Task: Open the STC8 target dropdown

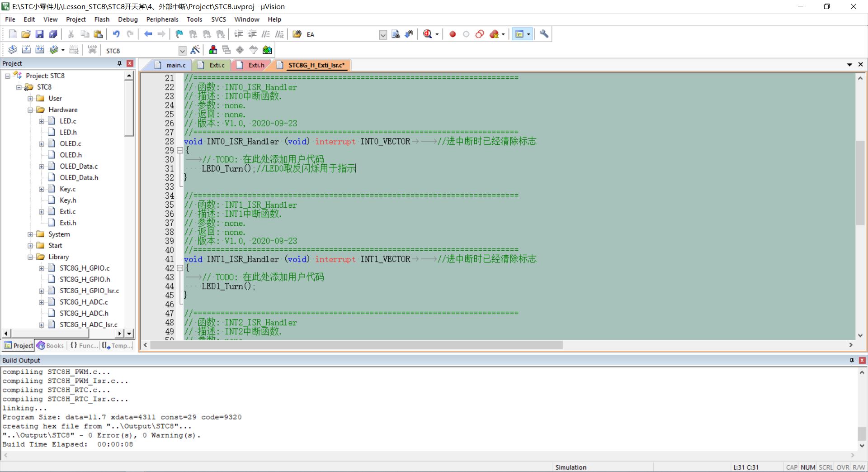Action: [182, 50]
